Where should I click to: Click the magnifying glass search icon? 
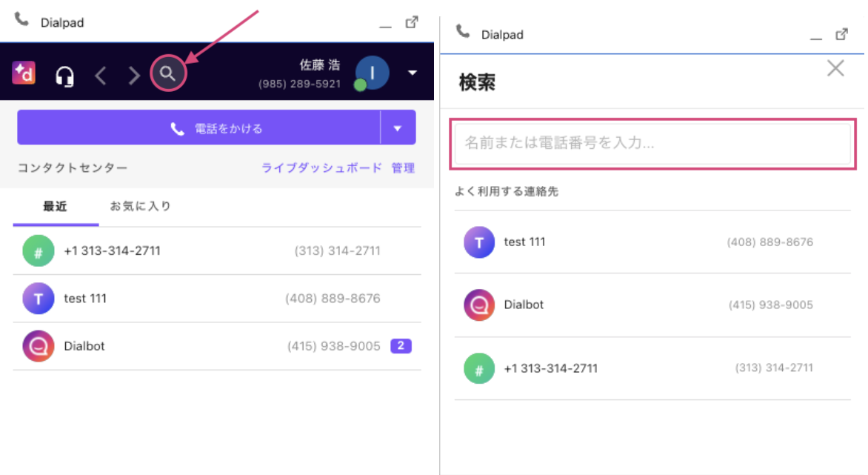[168, 73]
